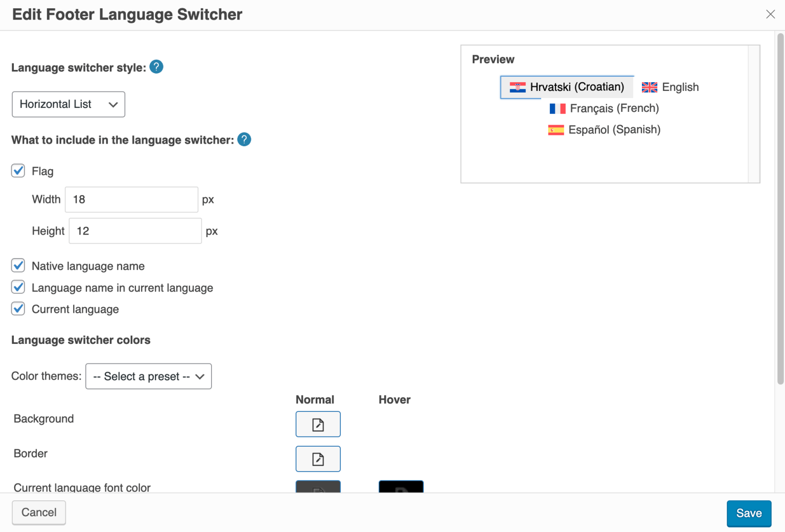
Task: Open the Border normal color picker
Action: pyautogui.click(x=318, y=458)
